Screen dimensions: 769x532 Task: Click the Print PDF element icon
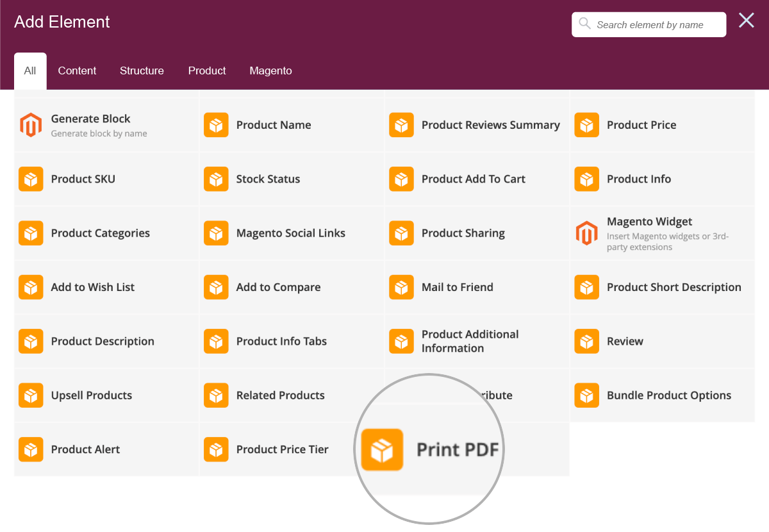point(382,449)
